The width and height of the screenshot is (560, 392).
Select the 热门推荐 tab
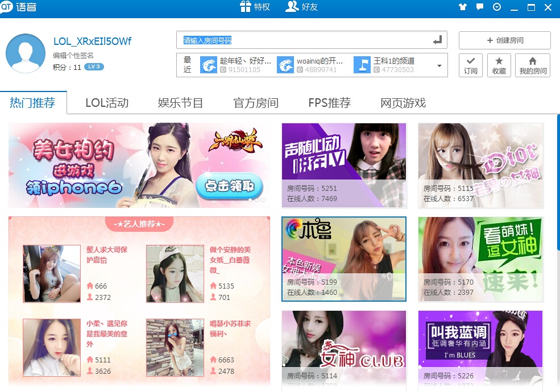point(33,103)
